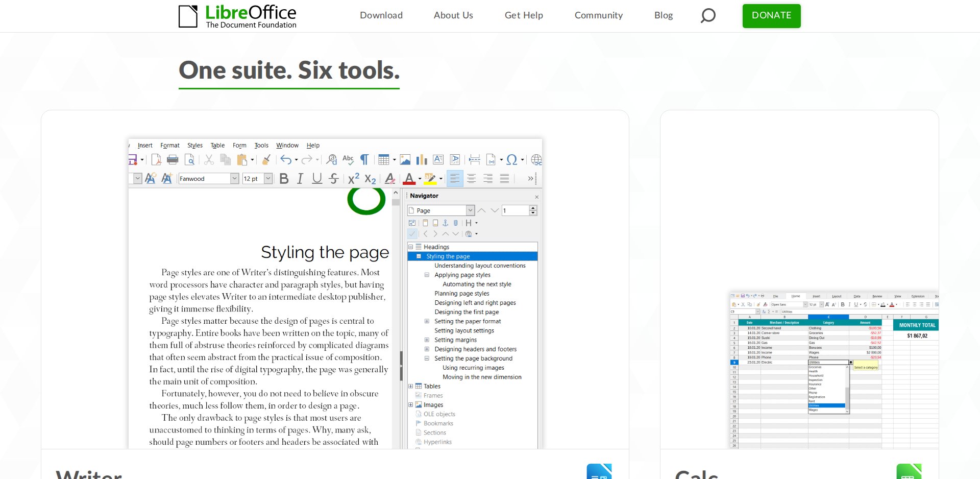Open the Download navigation link
Viewport: 980px width, 479px height.
pyautogui.click(x=381, y=15)
